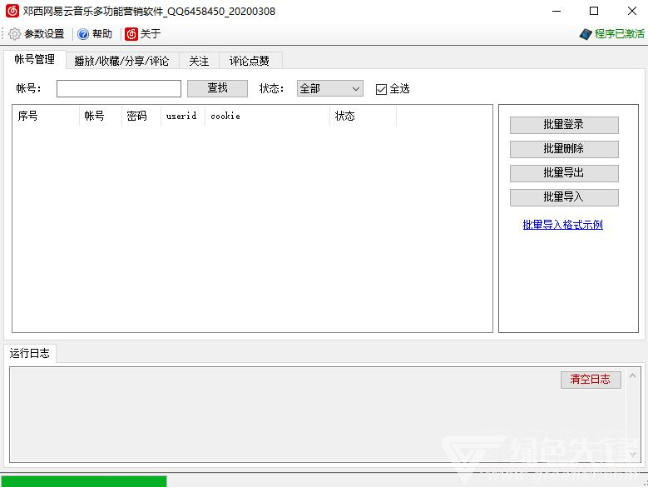The image size is (649, 489).
Task: Select the 运行日志 tab
Action: coord(29,354)
